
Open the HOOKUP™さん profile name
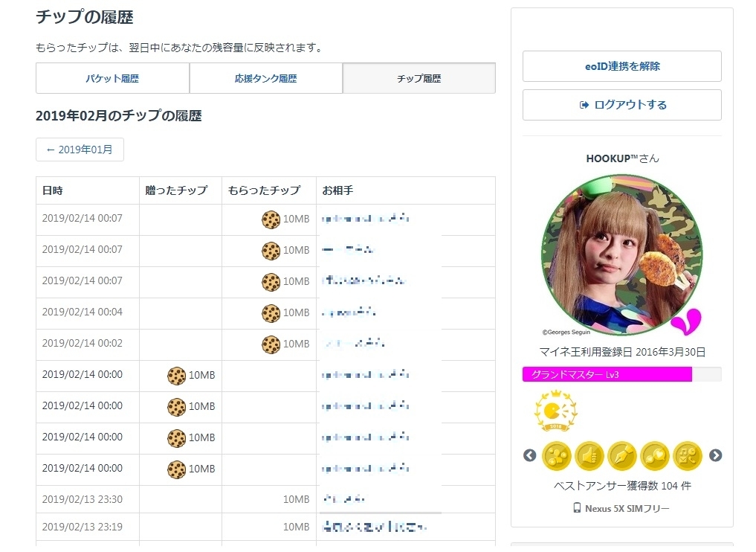tap(622, 158)
